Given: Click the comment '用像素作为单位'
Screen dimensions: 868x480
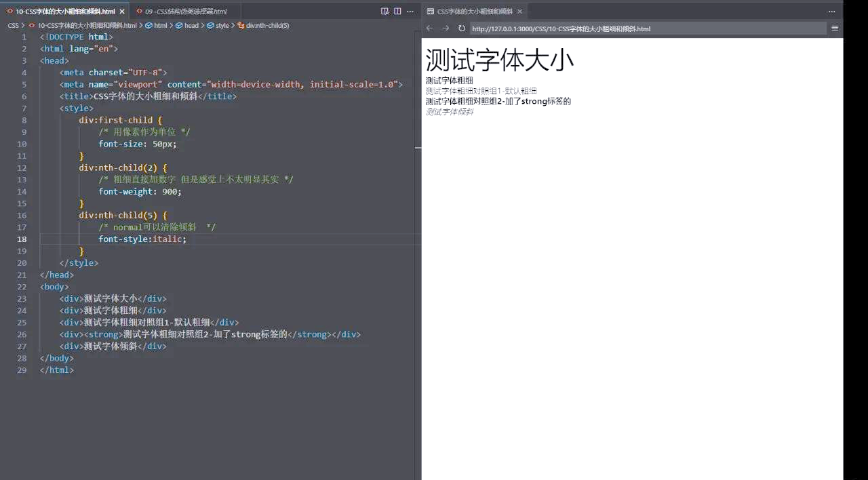Looking at the screenshot, I should [144, 132].
